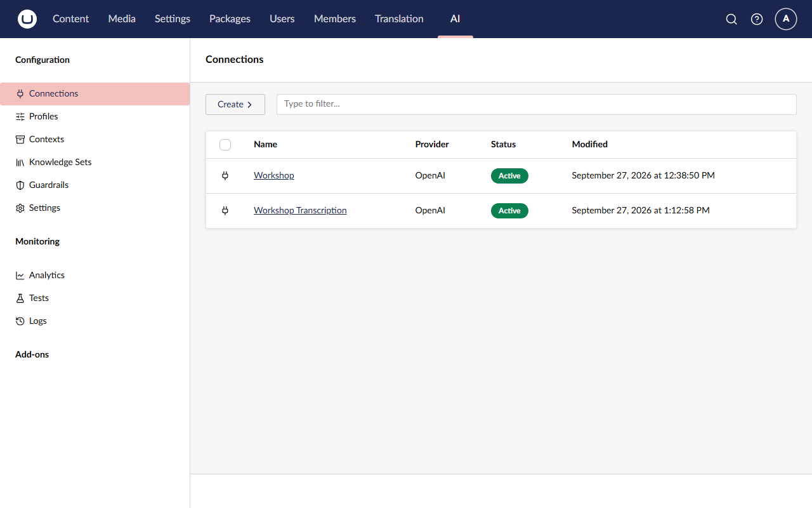Open the Members section

coord(335,19)
